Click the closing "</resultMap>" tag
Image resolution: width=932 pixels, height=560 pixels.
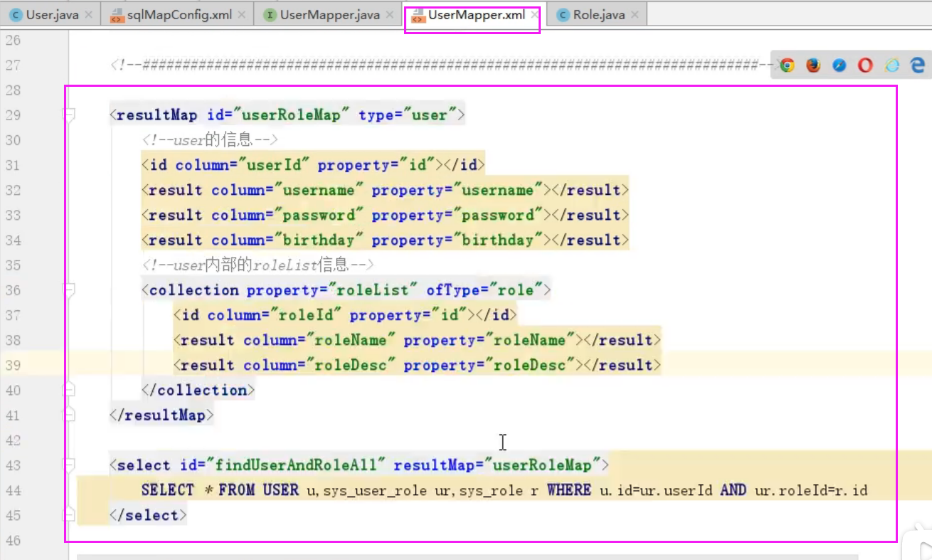(161, 415)
